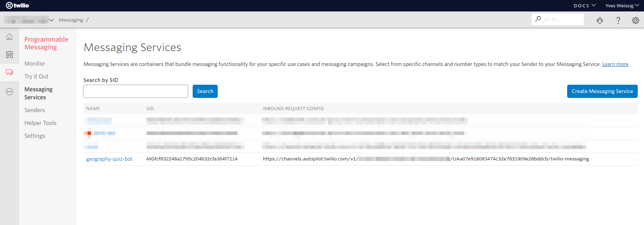Open Senders in the sidebar
Viewport: 644px width, 225px height.
pyautogui.click(x=34, y=110)
